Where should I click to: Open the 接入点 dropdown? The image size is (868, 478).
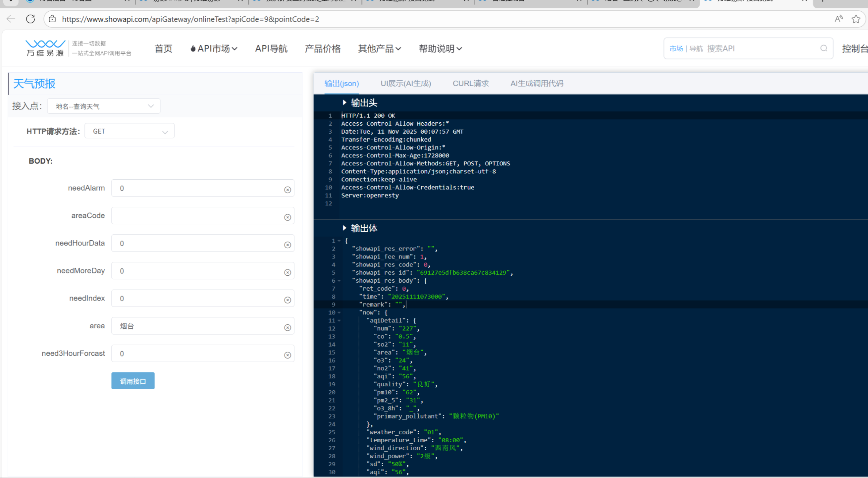pos(104,106)
